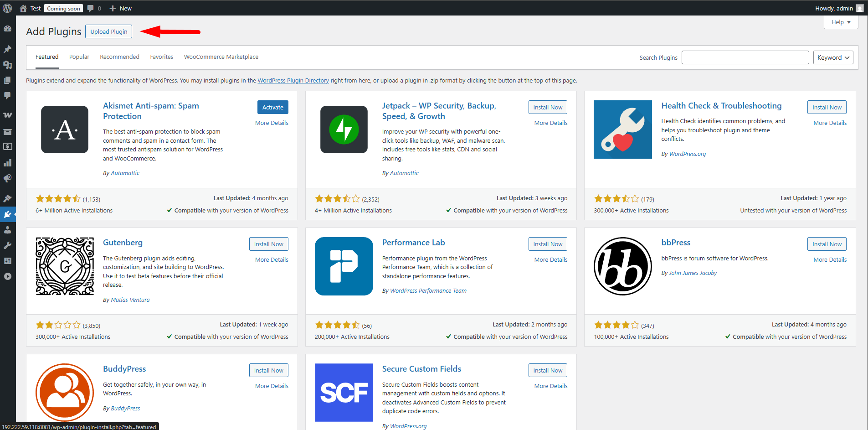This screenshot has height=430, width=868.
Task: Open Analytics bar chart icon in sidebar
Action: (x=8, y=163)
